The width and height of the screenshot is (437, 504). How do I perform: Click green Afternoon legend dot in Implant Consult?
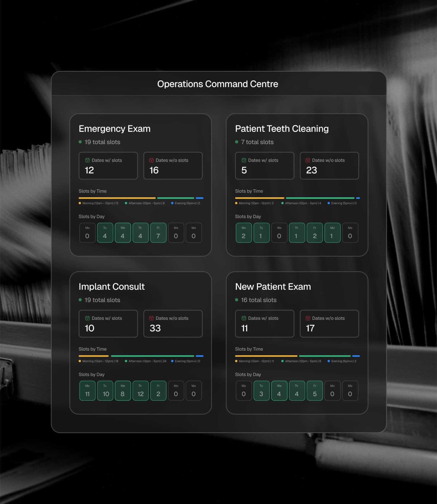click(x=126, y=361)
